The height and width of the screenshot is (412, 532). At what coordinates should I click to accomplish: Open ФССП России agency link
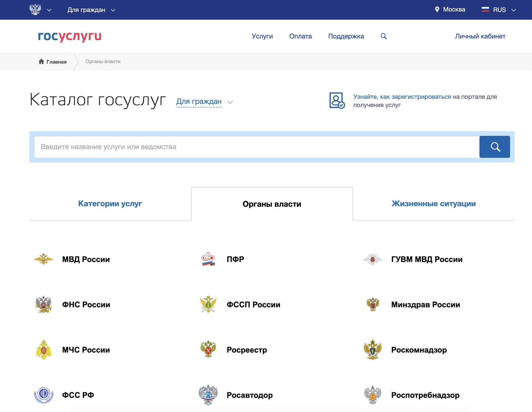pos(253,305)
